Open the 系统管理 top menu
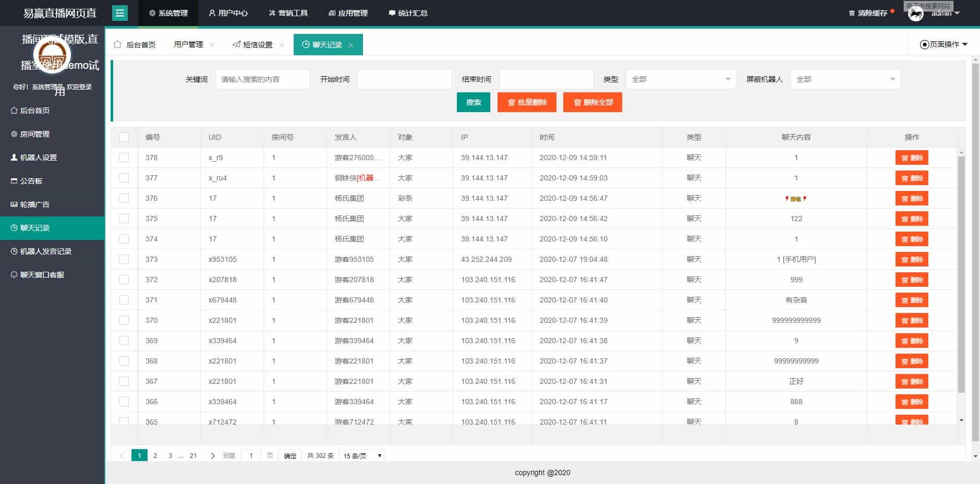 (168, 13)
